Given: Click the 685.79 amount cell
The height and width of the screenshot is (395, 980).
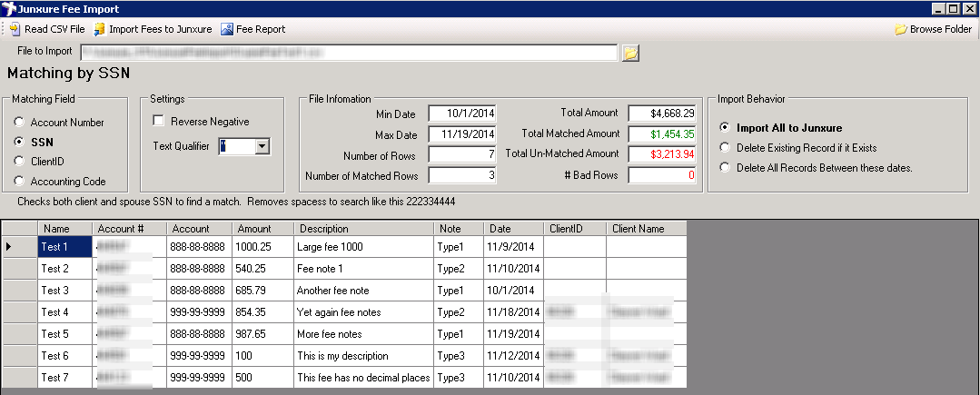Looking at the screenshot, I should [x=263, y=291].
